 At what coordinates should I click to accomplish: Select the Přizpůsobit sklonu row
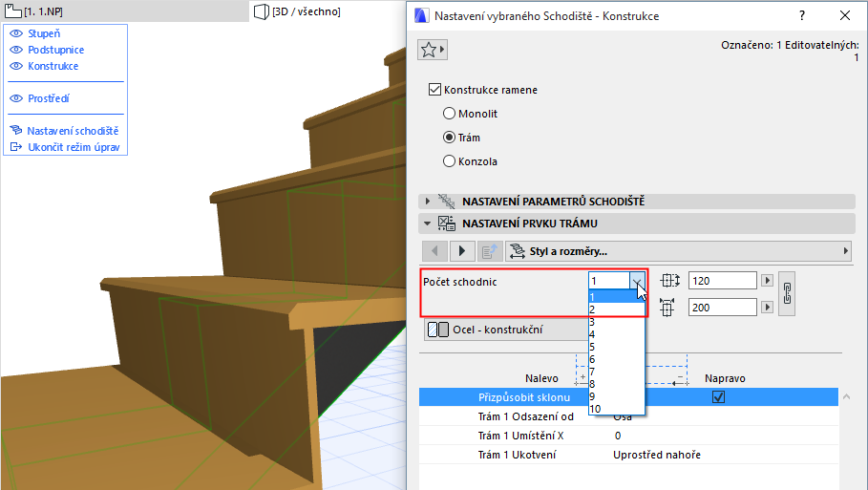[x=628, y=397]
